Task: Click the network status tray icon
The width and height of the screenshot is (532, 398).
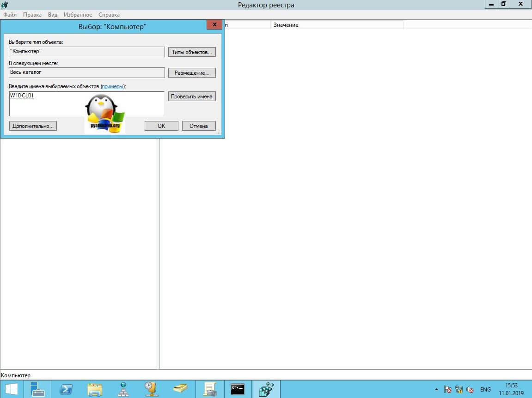Action: [459, 390]
